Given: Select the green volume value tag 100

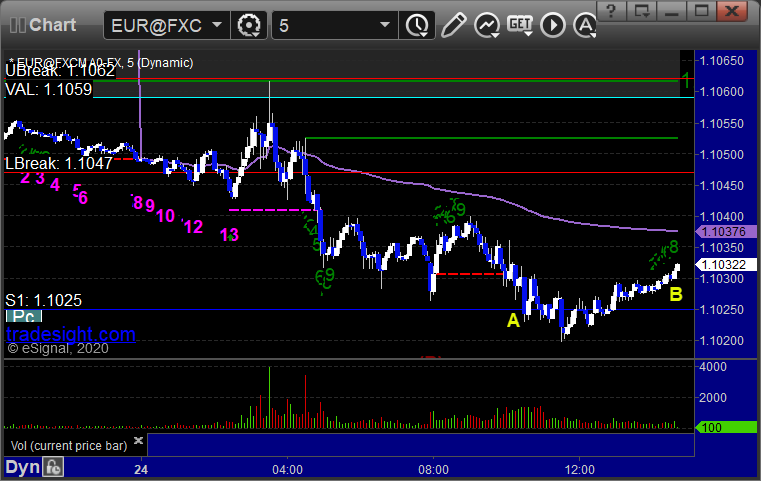Looking at the screenshot, I should pos(726,428).
